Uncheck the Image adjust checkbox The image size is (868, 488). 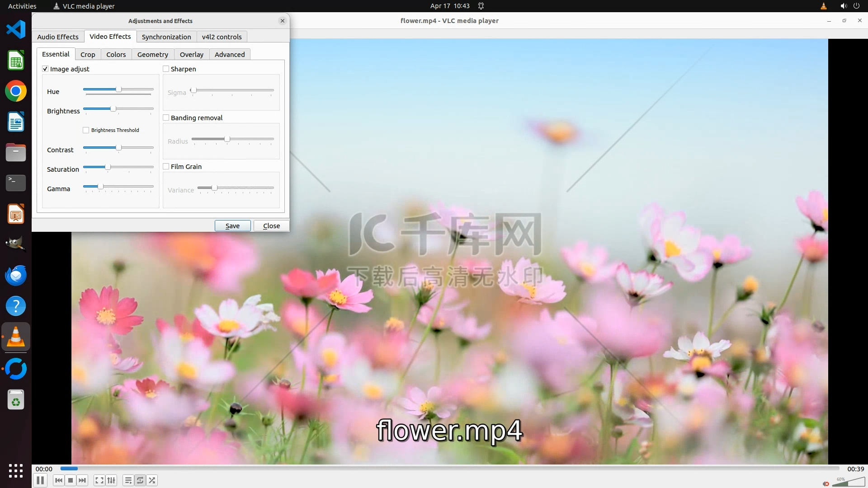(x=45, y=69)
